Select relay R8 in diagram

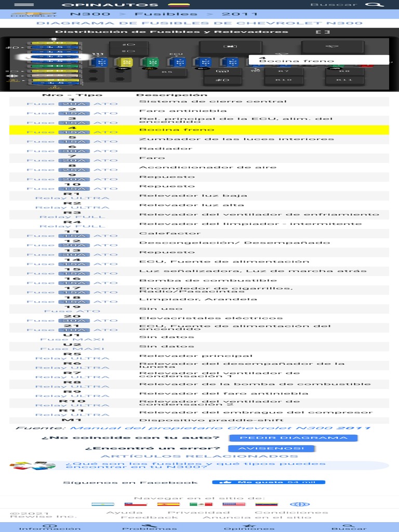344,71
